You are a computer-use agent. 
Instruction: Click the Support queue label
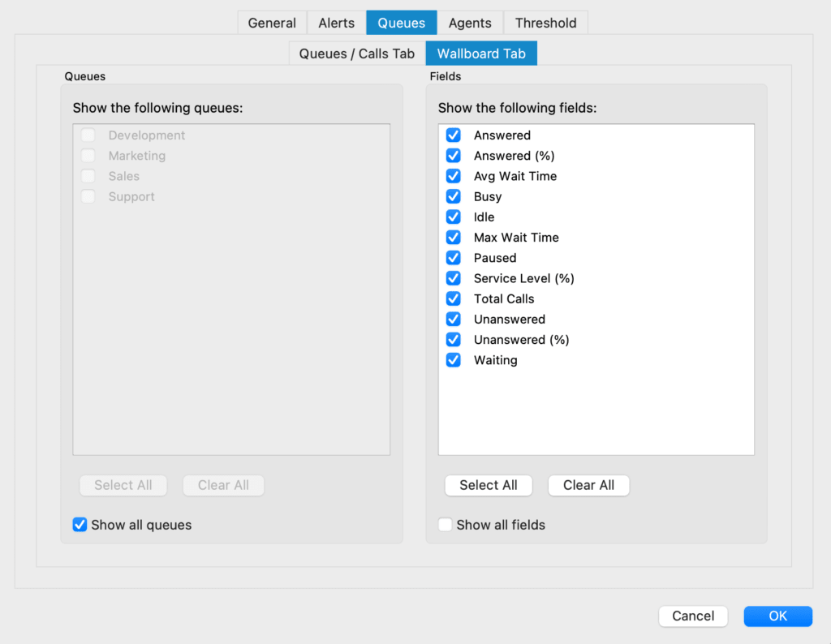pyautogui.click(x=131, y=196)
